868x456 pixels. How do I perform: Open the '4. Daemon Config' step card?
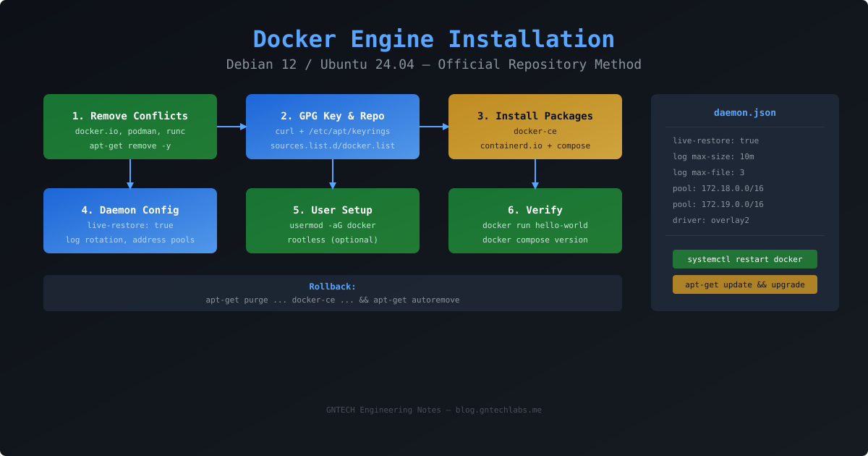tap(130, 221)
